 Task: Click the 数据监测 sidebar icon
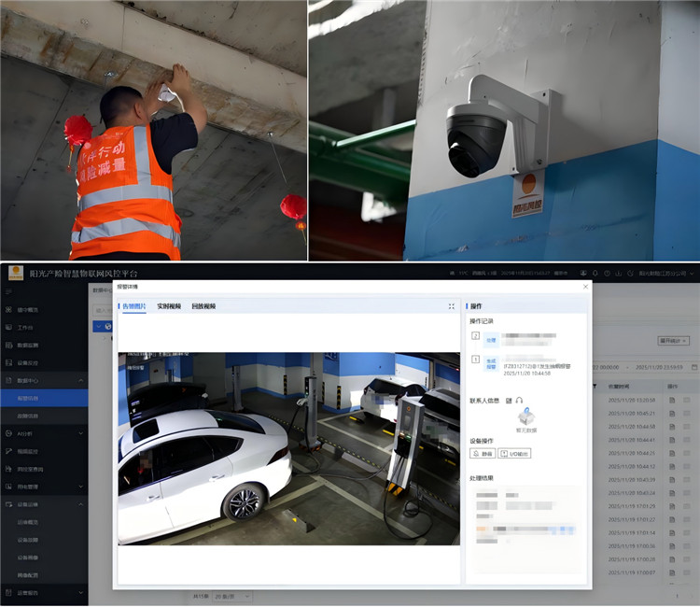click(x=8, y=346)
